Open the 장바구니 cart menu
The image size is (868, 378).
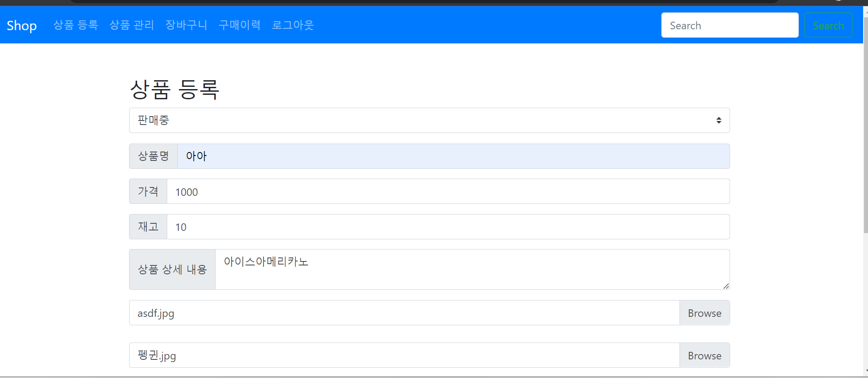click(x=186, y=25)
